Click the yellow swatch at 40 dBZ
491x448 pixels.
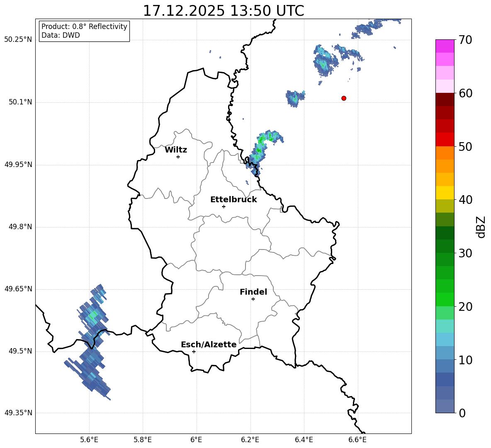(x=445, y=193)
